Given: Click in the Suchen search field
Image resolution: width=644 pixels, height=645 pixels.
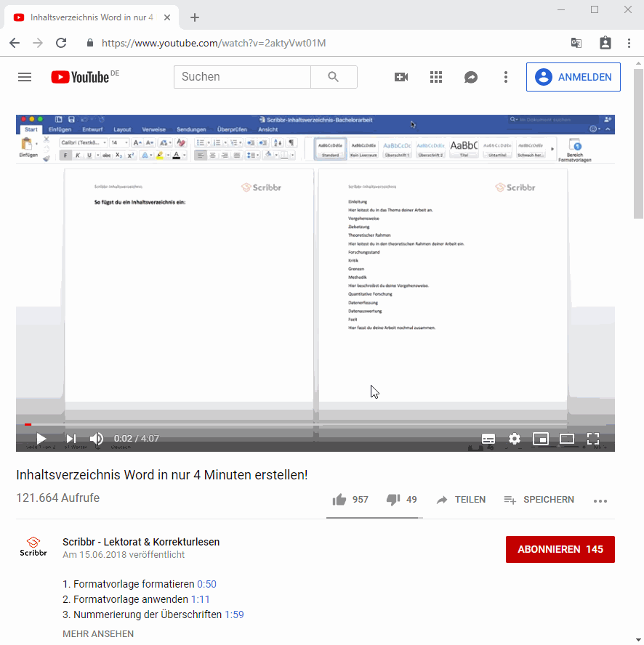Looking at the screenshot, I should tap(242, 77).
